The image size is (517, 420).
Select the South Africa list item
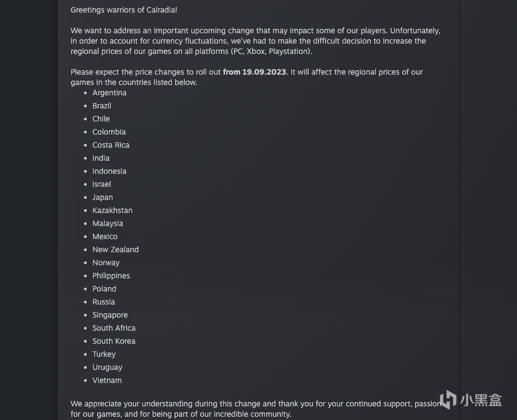coord(113,328)
